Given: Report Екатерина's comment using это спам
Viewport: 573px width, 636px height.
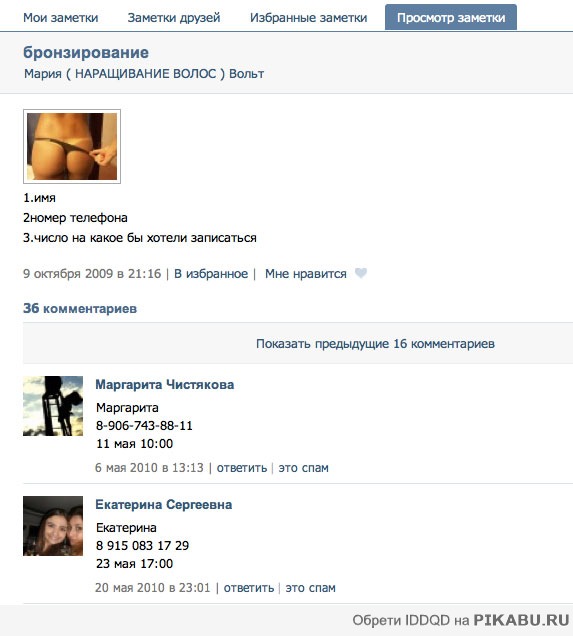Looking at the screenshot, I should click(x=311, y=588).
